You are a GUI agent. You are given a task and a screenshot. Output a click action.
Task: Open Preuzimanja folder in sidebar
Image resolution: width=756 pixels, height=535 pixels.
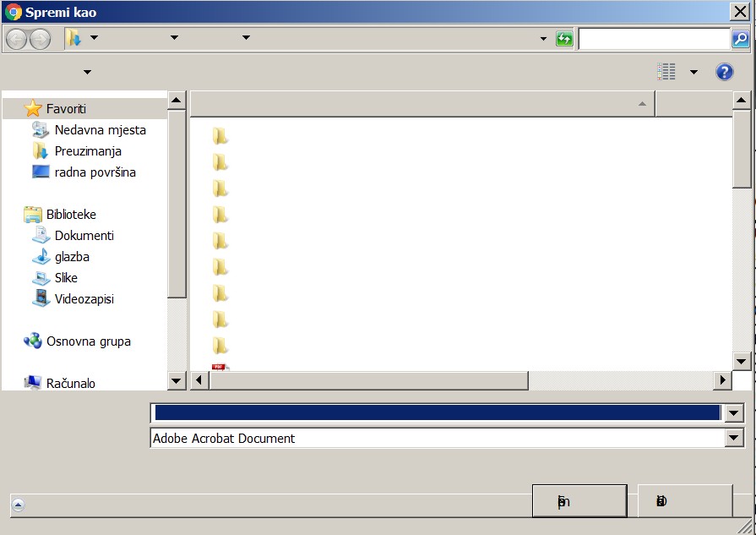point(88,151)
